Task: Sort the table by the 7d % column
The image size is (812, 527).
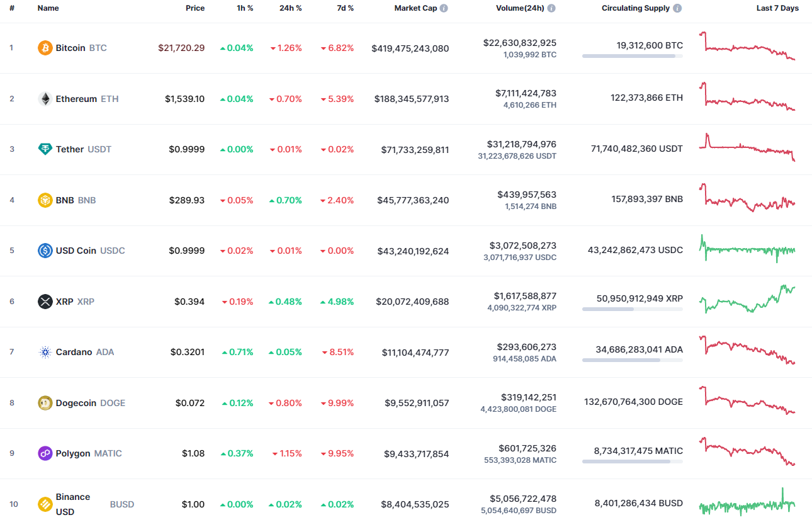Action: pos(345,8)
